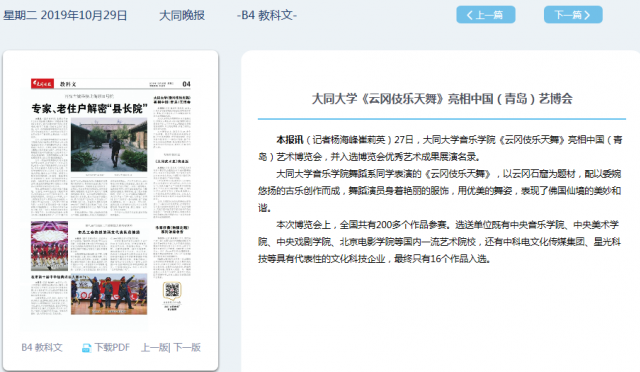Click the B4 教科文 label under thumbnail
This screenshot has height=372, width=640.
42,347
